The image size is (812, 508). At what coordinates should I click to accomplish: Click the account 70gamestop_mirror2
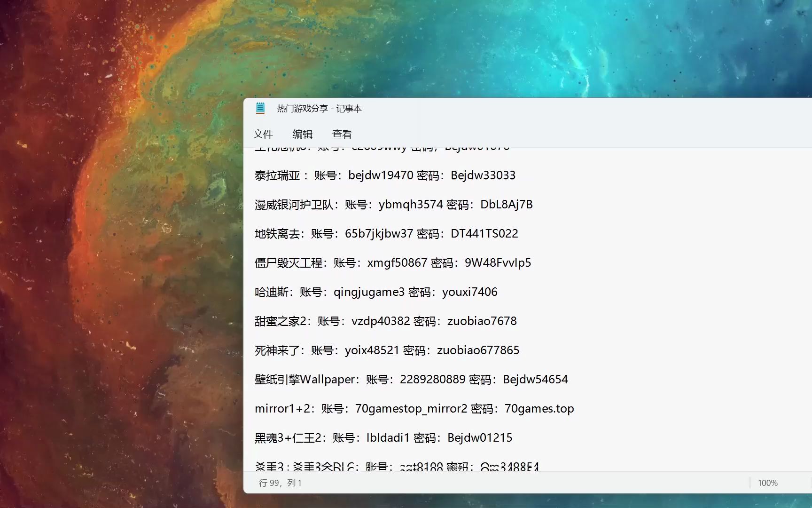coord(411,409)
